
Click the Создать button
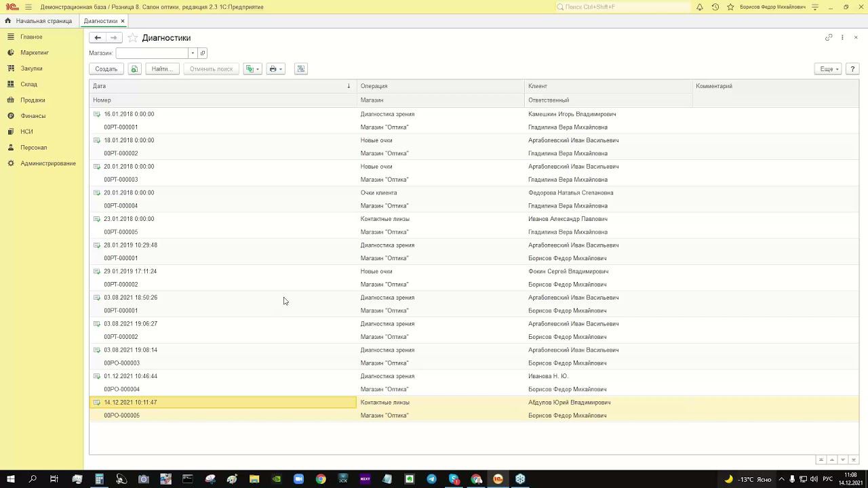(x=106, y=69)
